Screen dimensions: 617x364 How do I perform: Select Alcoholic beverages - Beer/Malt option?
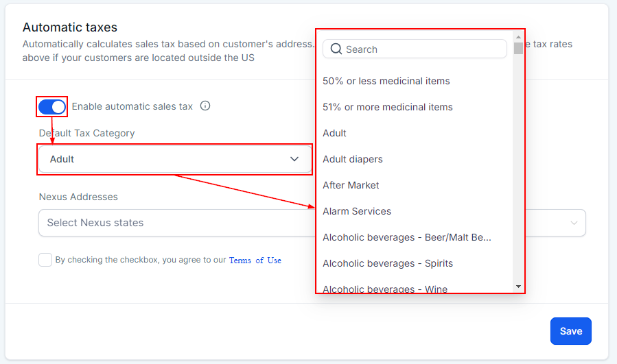[407, 237]
